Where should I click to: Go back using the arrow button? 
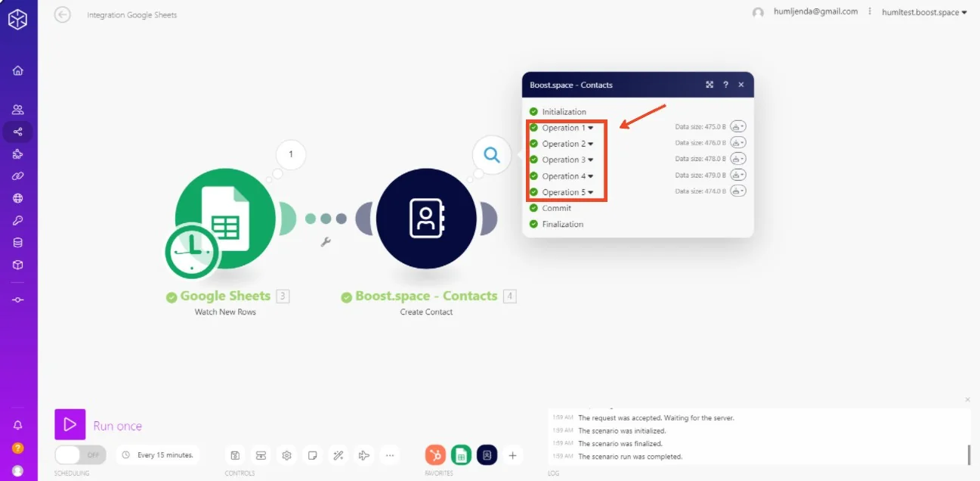[x=63, y=14]
